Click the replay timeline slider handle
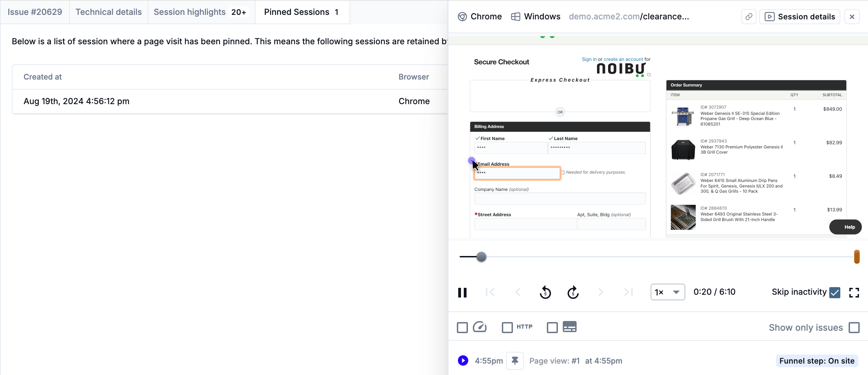The height and width of the screenshot is (375, 868). pyautogui.click(x=481, y=257)
